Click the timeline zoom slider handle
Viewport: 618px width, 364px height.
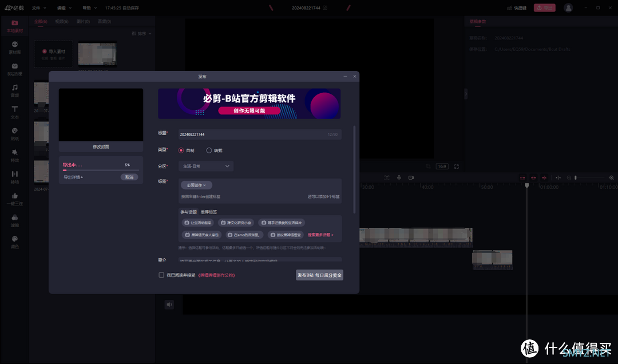[576, 178]
